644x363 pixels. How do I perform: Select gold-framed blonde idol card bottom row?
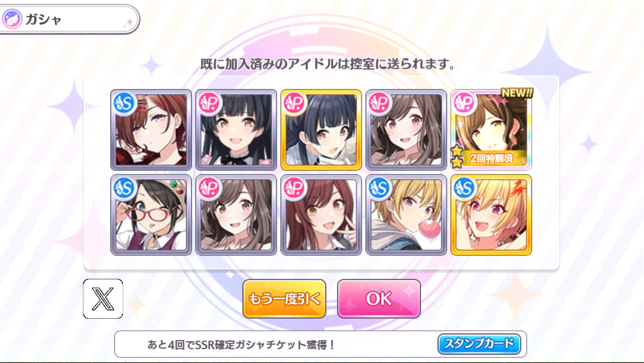[x=491, y=215]
